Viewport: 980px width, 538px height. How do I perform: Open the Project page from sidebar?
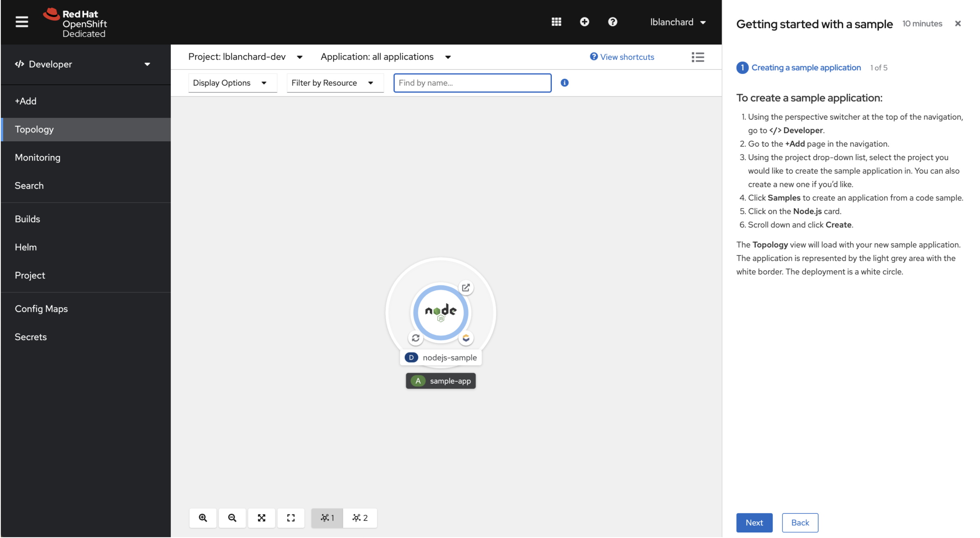[x=86, y=275]
